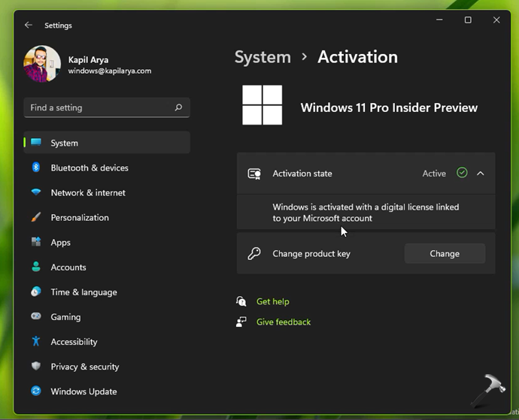
Task: Click the Bluetooth & devices icon
Action: [36, 168]
